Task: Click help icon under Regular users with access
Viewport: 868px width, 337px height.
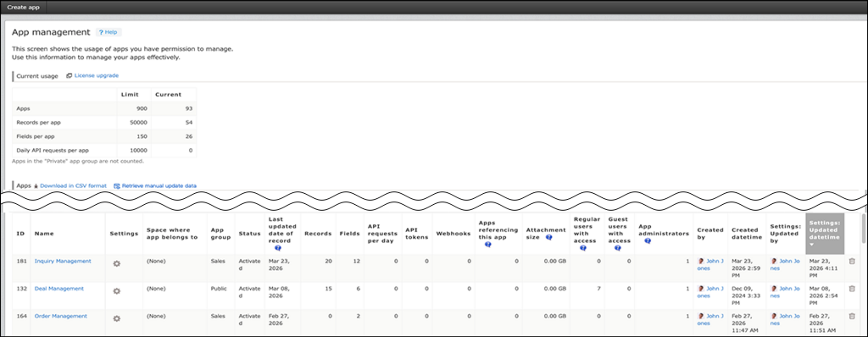Action: [x=583, y=248]
